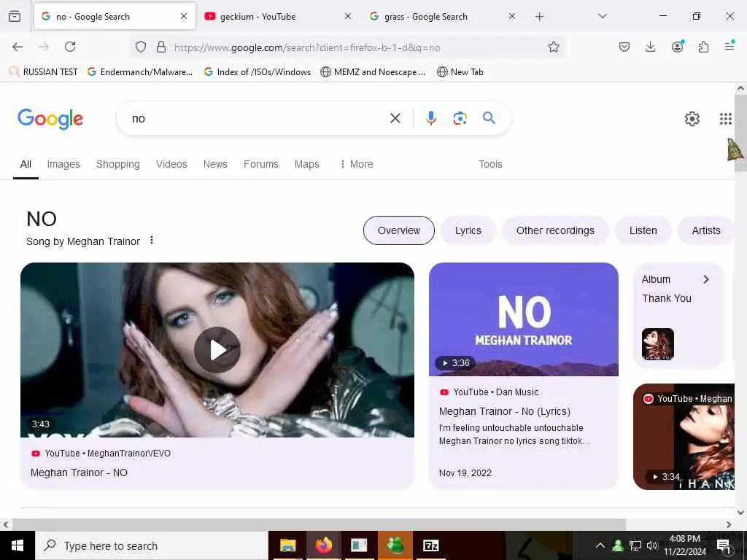The image size is (747, 560).
Task: Reload the current page
Action: point(70,47)
